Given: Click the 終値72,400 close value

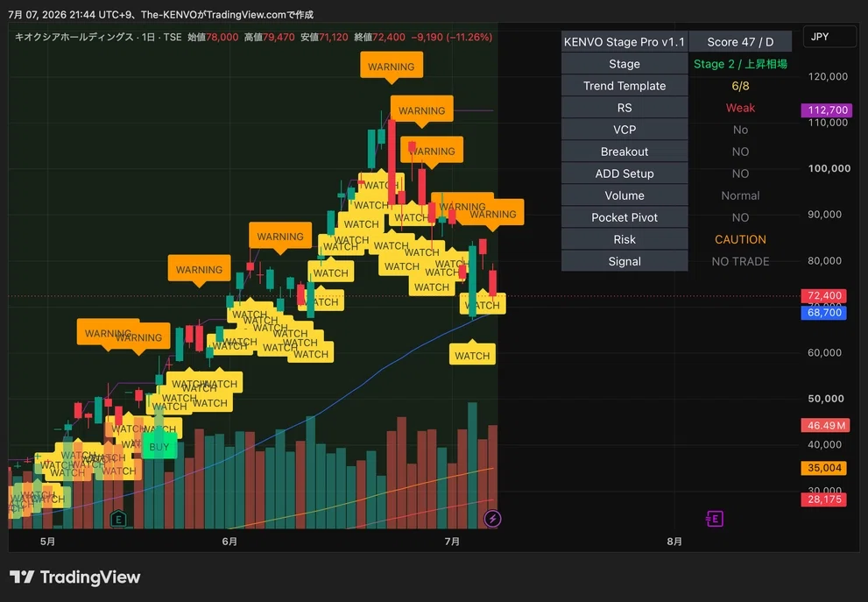Looking at the screenshot, I should [380, 37].
